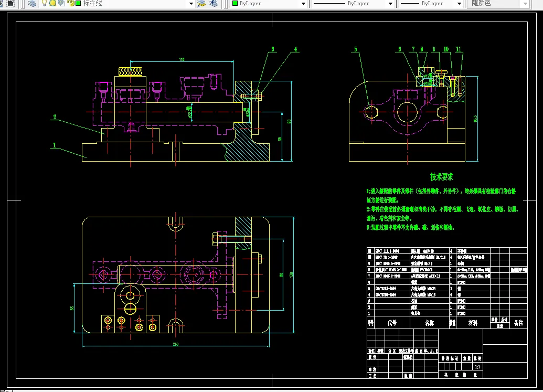Select the 116 dimension in front view
Viewport: 543px width, 392px height.
pyautogui.click(x=182, y=60)
